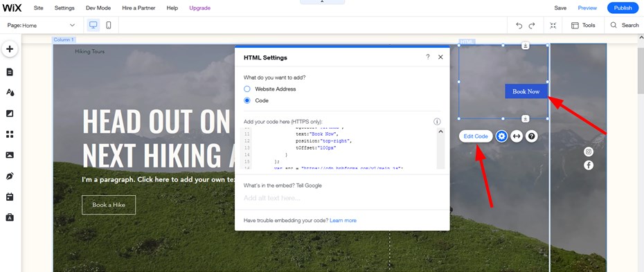Click the Upgrade link
The width and height of the screenshot is (644, 272).
199,8
